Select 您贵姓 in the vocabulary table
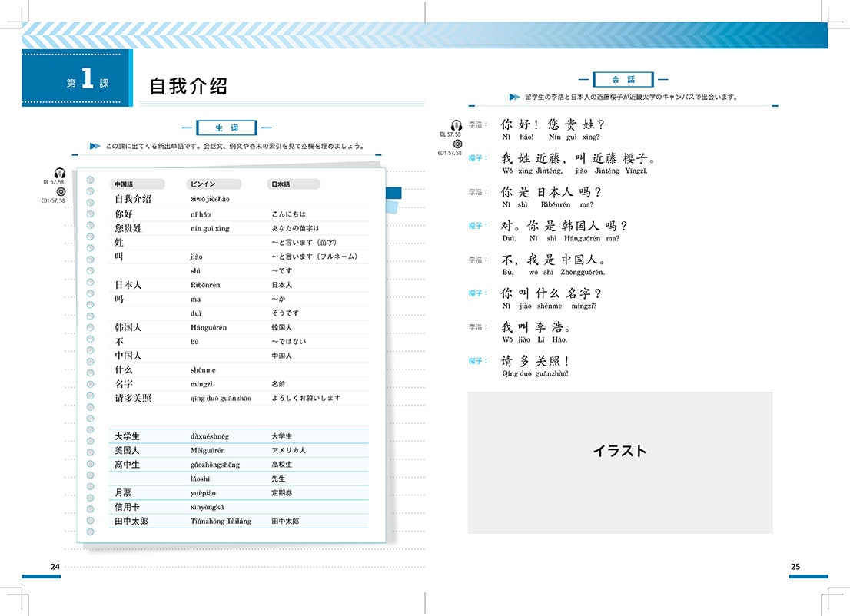Screen dimensions: 850x616 pos(128,228)
